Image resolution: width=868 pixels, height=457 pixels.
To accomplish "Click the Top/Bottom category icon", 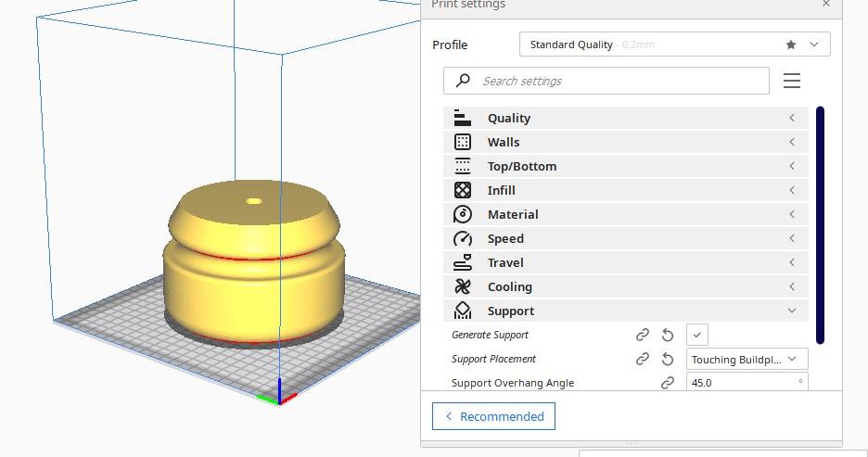I will (462, 166).
